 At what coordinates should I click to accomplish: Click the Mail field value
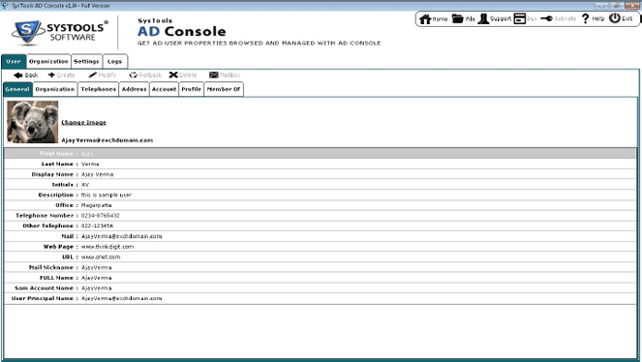click(122, 236)
